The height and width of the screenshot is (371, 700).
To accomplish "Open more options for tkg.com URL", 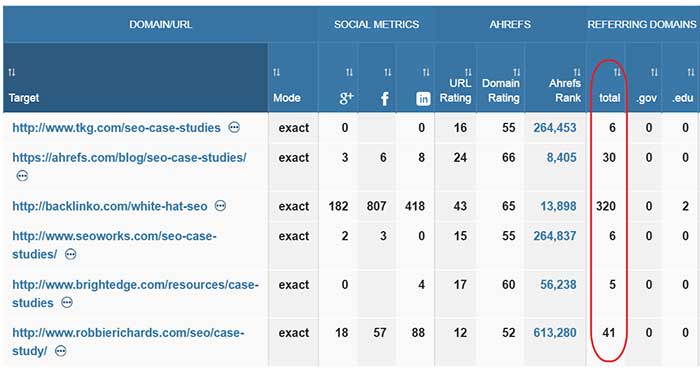I will click(x=234, y=128).
